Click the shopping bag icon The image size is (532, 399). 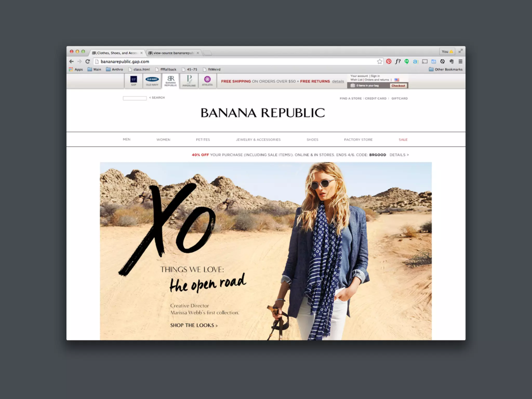tap(353, 85)
